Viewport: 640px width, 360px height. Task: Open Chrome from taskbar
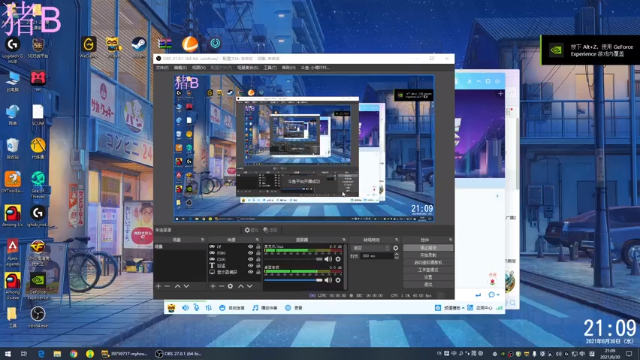click(73, 353)
